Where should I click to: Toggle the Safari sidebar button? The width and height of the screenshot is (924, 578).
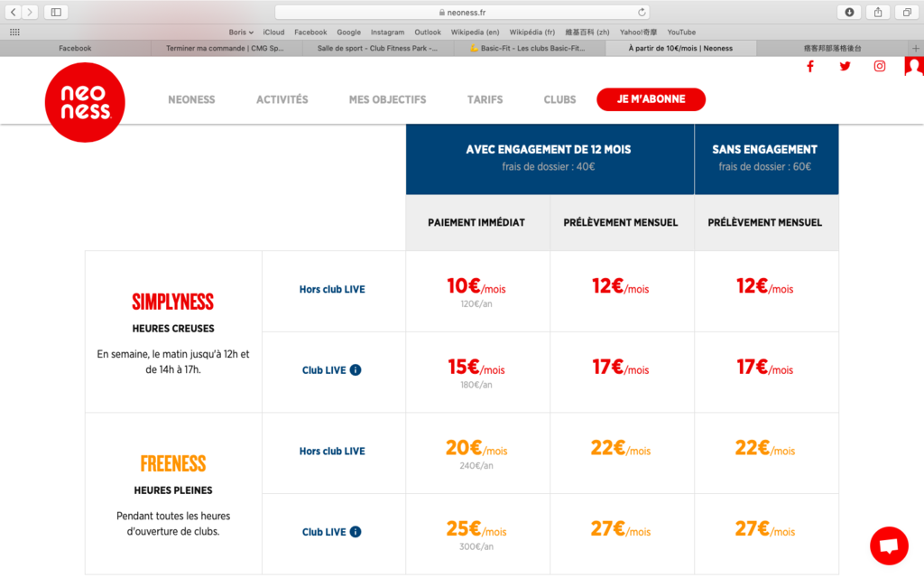coord(56,12)
